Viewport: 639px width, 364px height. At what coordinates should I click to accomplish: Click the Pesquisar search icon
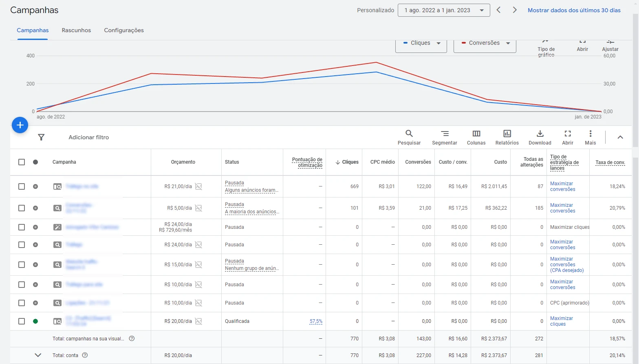coord(409,134)
